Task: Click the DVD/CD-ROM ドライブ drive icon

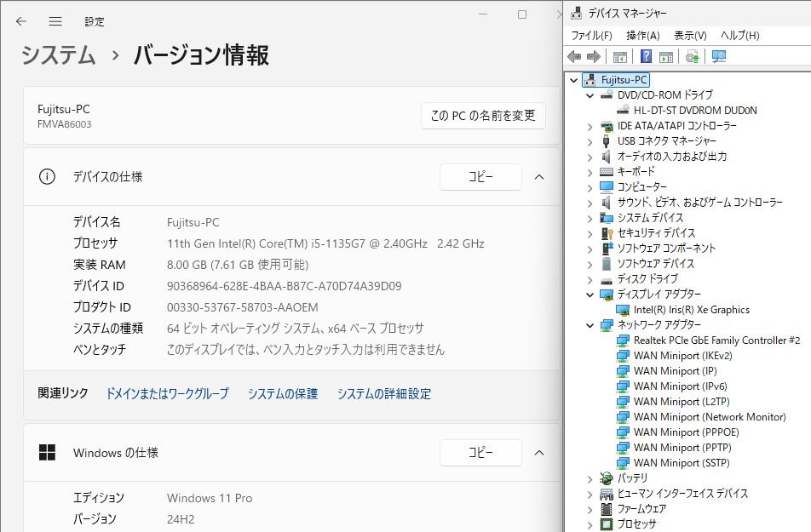Action: (607, 95)
